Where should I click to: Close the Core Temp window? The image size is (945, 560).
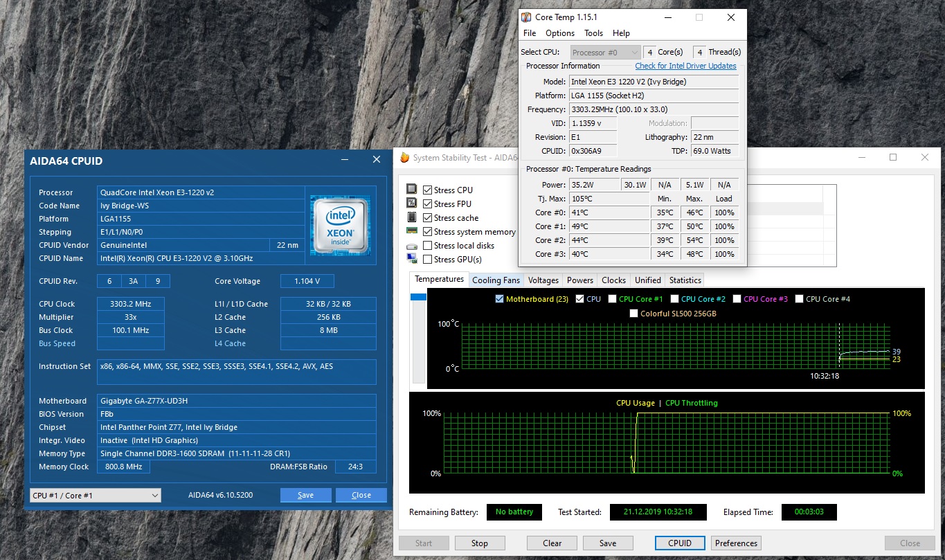[731, 18]
